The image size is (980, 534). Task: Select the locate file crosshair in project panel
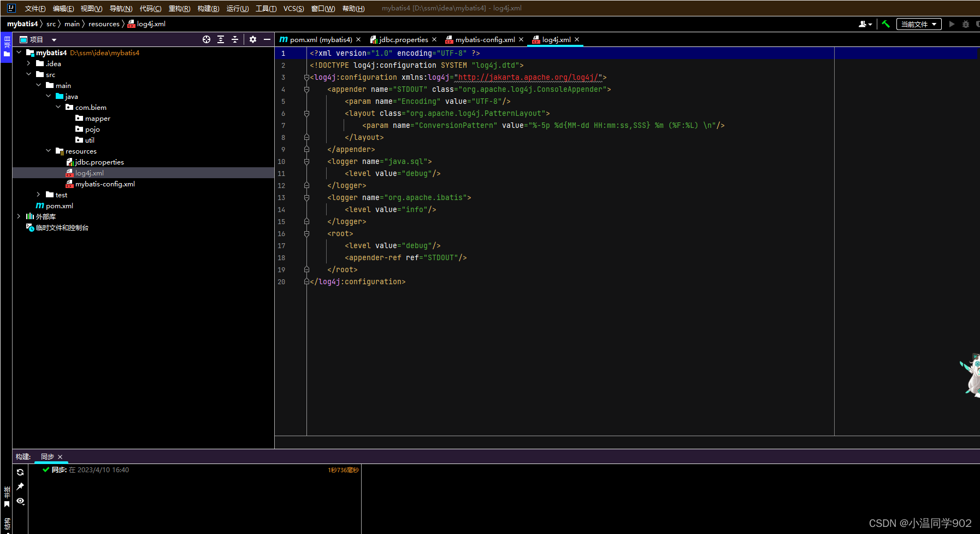click(x=206, y=39)
